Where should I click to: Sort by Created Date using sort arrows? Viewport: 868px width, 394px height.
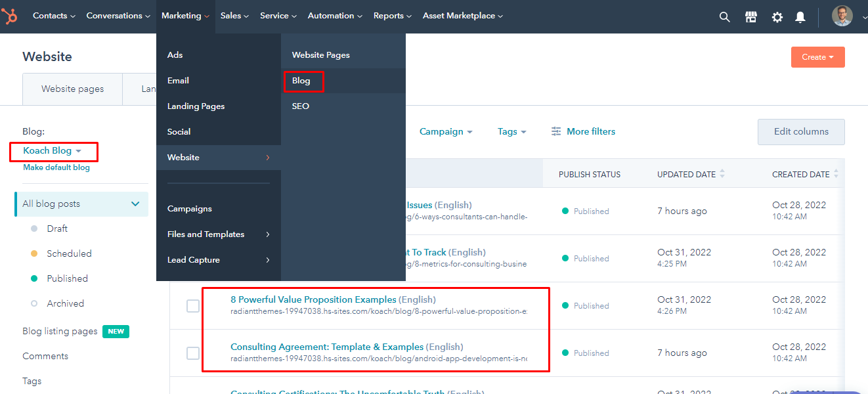click(x=836, y=174)
